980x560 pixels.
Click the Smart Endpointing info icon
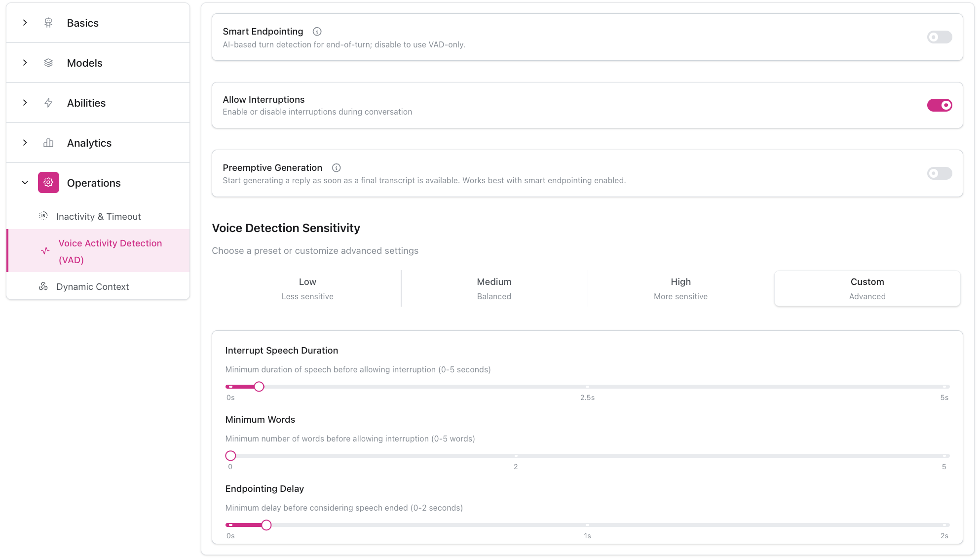(317, 31)
